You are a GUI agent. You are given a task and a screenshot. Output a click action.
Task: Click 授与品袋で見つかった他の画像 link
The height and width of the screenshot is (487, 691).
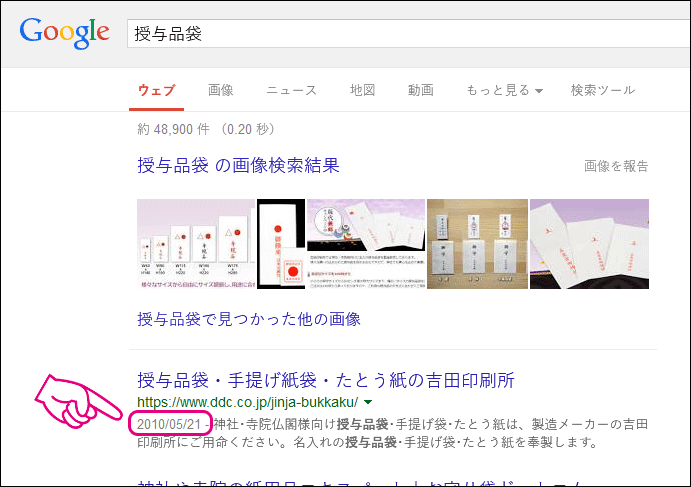coord(249,319)
